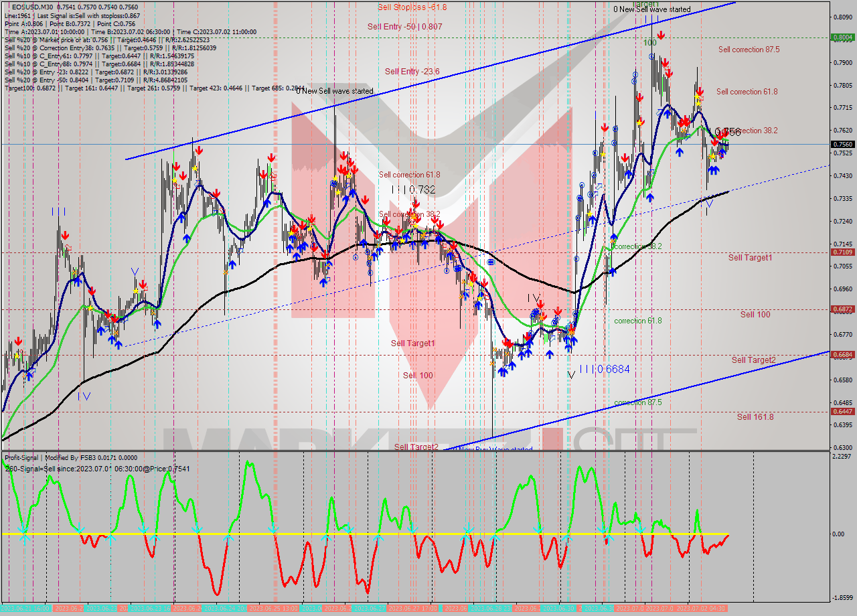Click the 0.7900 price scale value
Image resolution: width=857 pixels, height=616 pixels.
[x=842, y=62]
